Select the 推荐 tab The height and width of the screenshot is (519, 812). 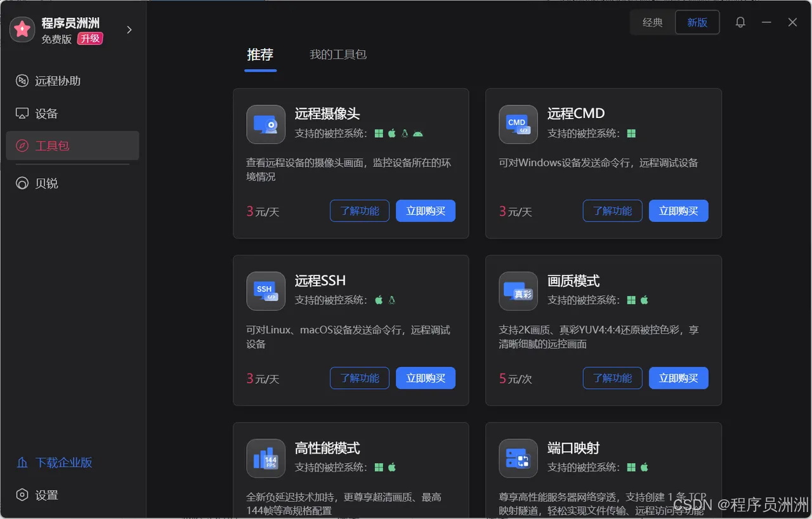(260, 55)
